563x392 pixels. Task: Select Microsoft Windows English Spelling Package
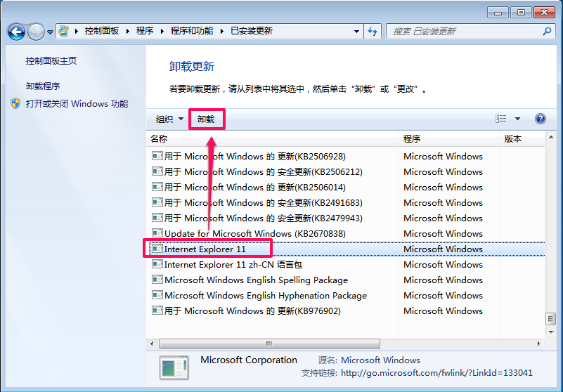346,280
